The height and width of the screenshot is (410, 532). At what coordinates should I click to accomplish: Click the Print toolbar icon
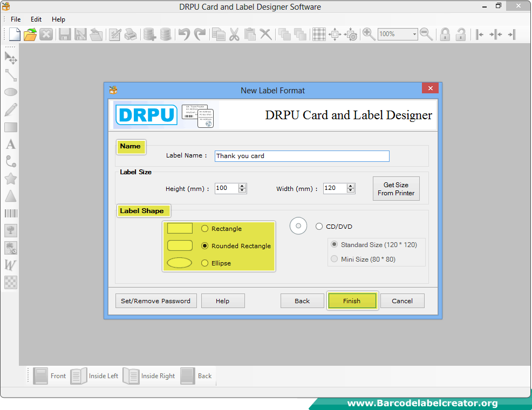coord(131,34)
